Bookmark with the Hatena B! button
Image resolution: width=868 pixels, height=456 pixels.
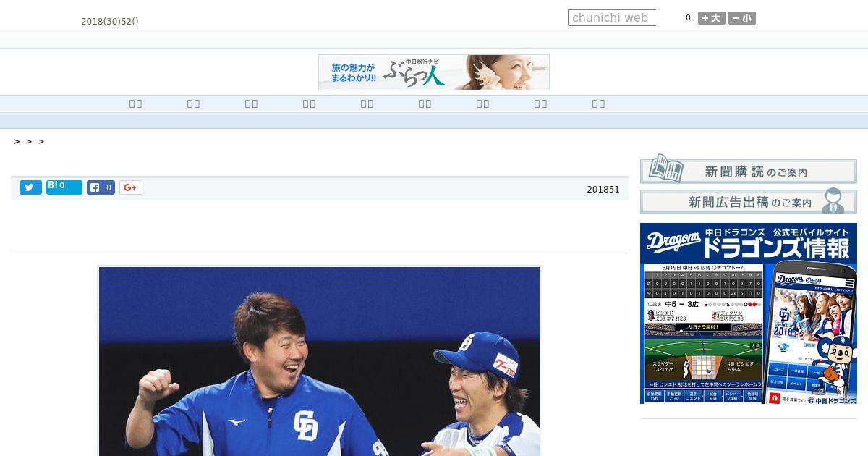pyautogui.click(x=64, y=187)
